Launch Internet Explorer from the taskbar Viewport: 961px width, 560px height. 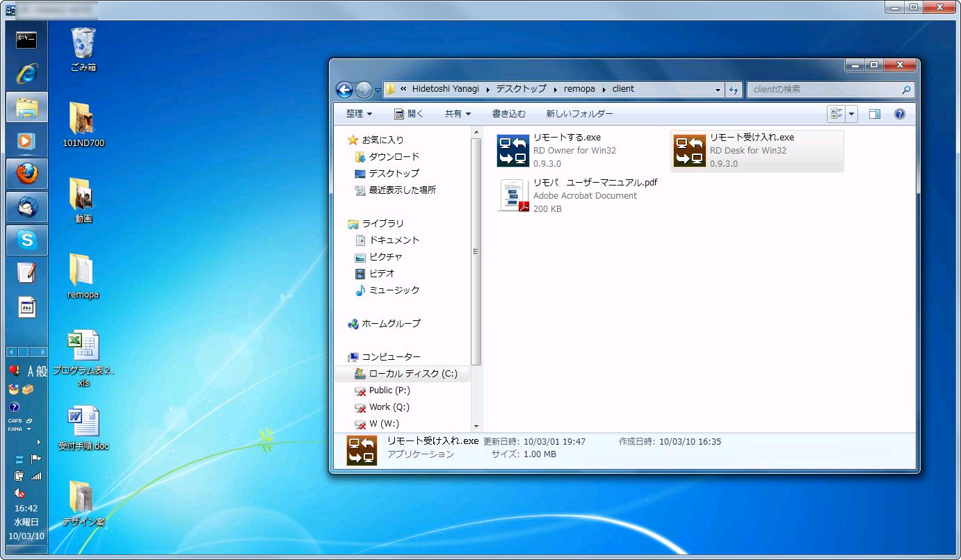[26, 73]
